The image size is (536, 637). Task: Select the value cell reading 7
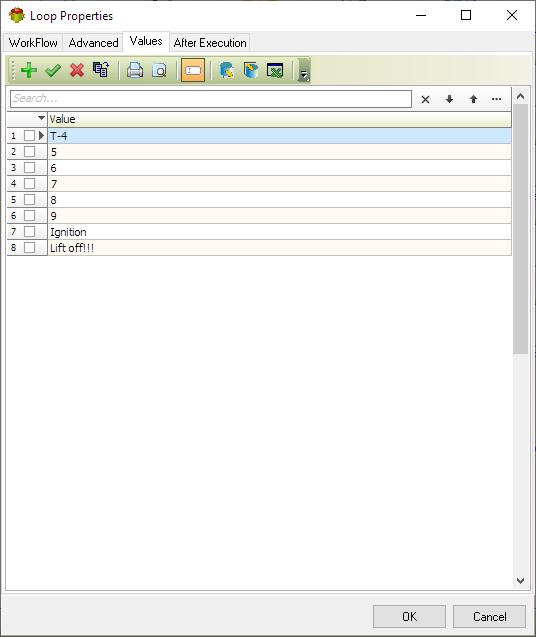coord(279,184)
